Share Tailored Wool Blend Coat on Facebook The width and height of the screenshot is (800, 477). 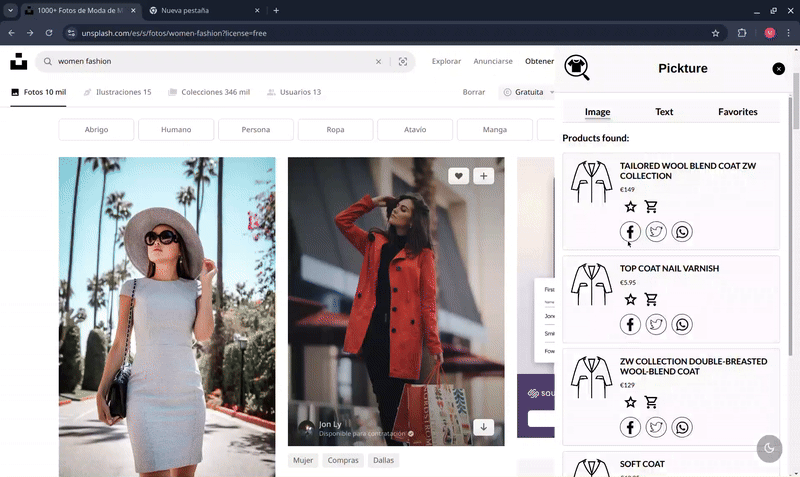click(631, 232)
